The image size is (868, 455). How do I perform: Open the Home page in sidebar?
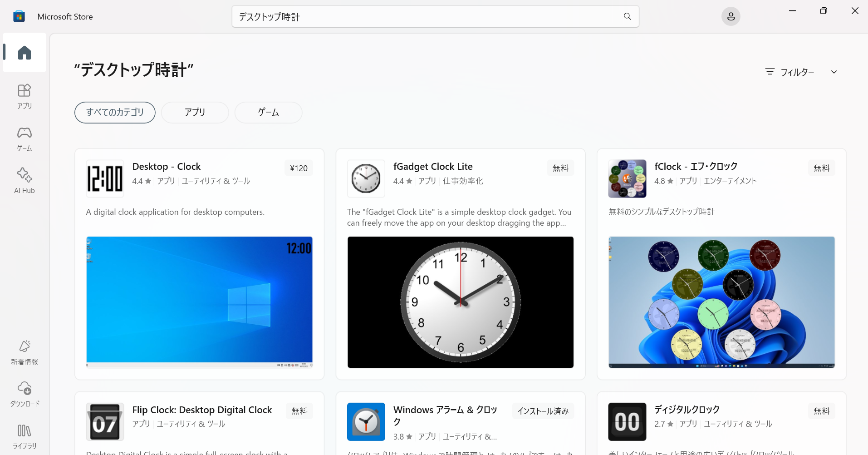pyautogui.click(x=25, y=53)
